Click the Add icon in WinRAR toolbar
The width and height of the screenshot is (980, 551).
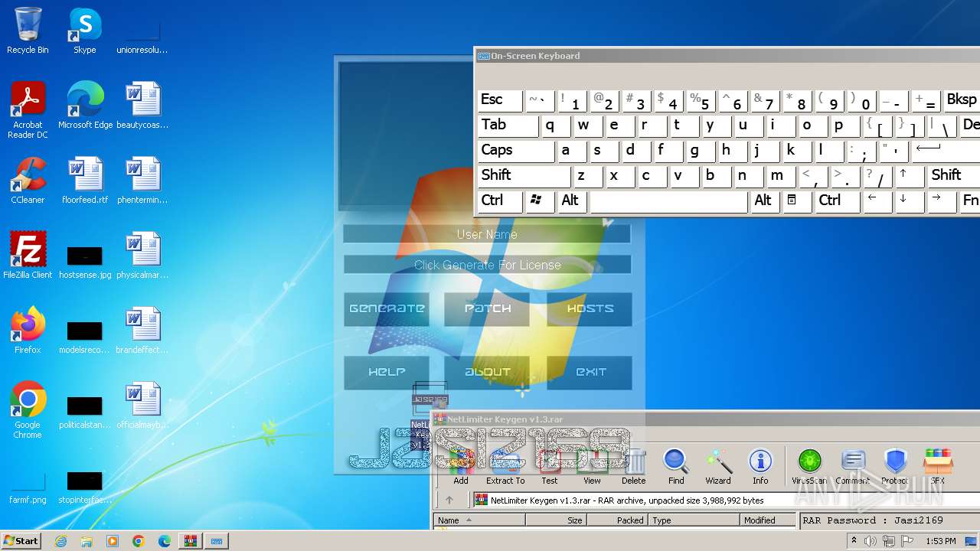[x=461, y=466]
